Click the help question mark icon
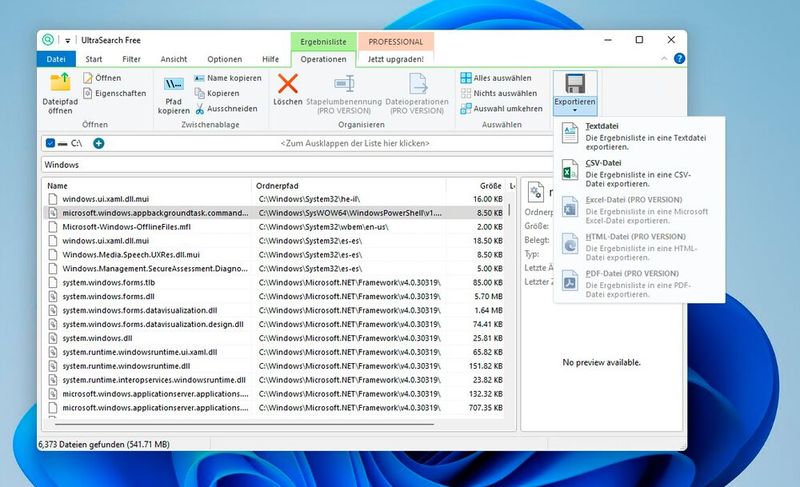 [x=680, y=59]
